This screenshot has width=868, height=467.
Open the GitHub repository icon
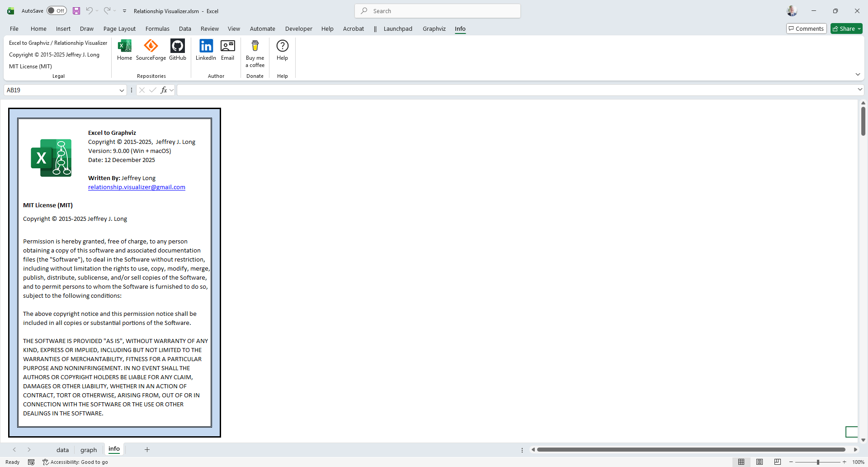point(177,46)
